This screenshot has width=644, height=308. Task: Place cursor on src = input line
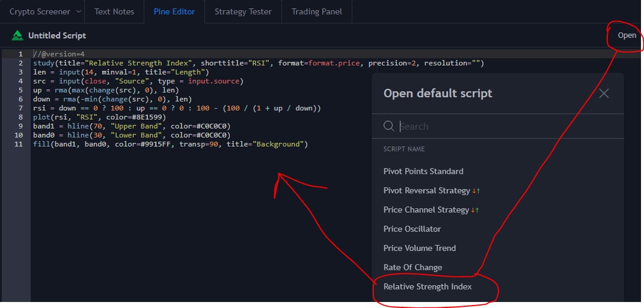[138, 81]
